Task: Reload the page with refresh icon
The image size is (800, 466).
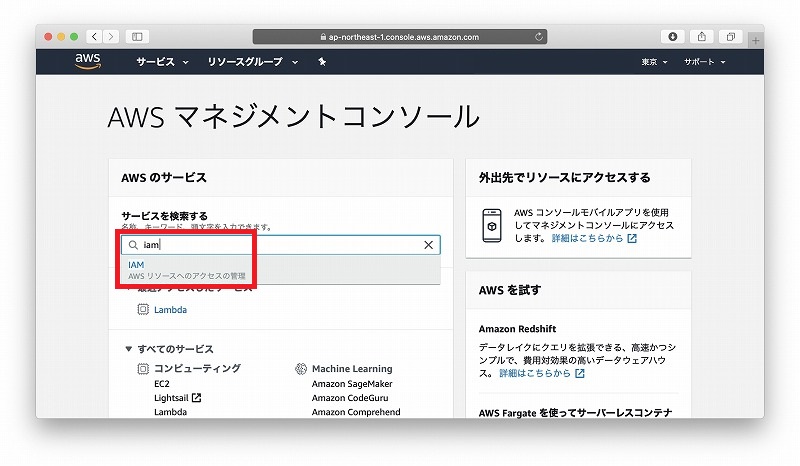Action: pyautogui.click(x=538, y=37)
